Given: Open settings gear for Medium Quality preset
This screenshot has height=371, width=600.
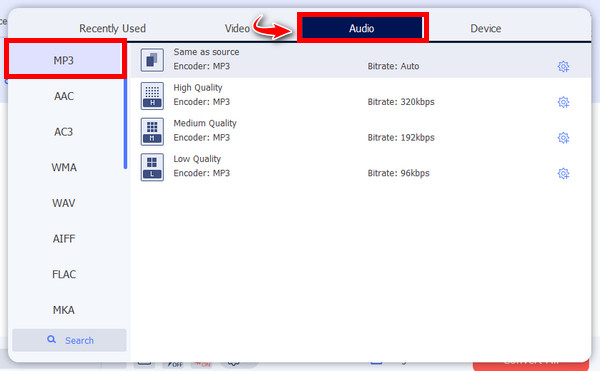Looking at the screenshot, I should click(563, 138).
